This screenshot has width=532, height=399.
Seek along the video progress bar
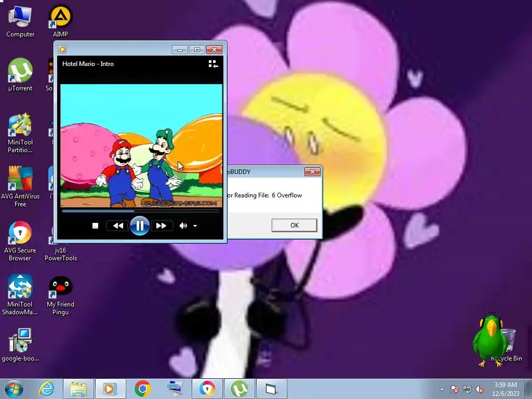point(140,211)
